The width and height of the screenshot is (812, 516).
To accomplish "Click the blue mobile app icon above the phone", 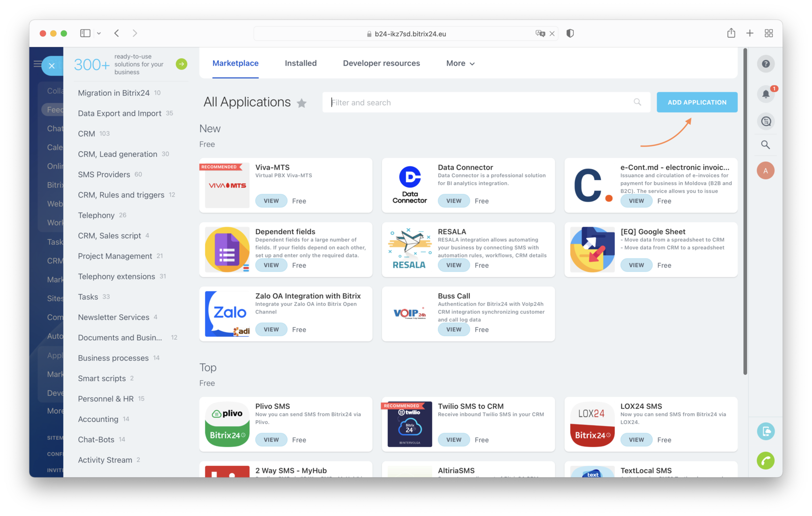I will tap(766, 431).
